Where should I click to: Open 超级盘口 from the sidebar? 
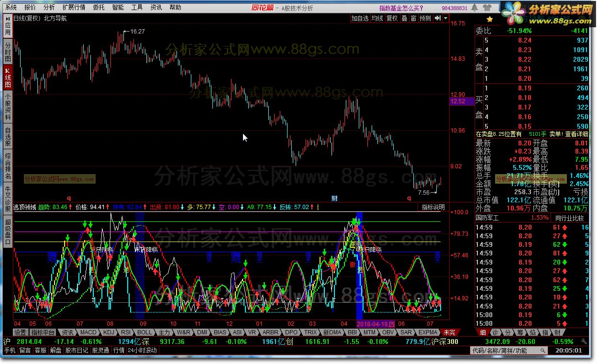click(x=8, y=232)
